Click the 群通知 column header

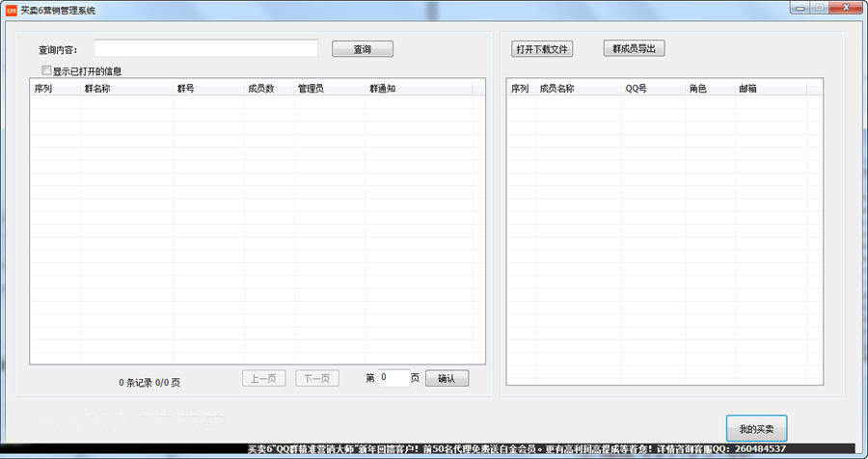tap(418, 89)
